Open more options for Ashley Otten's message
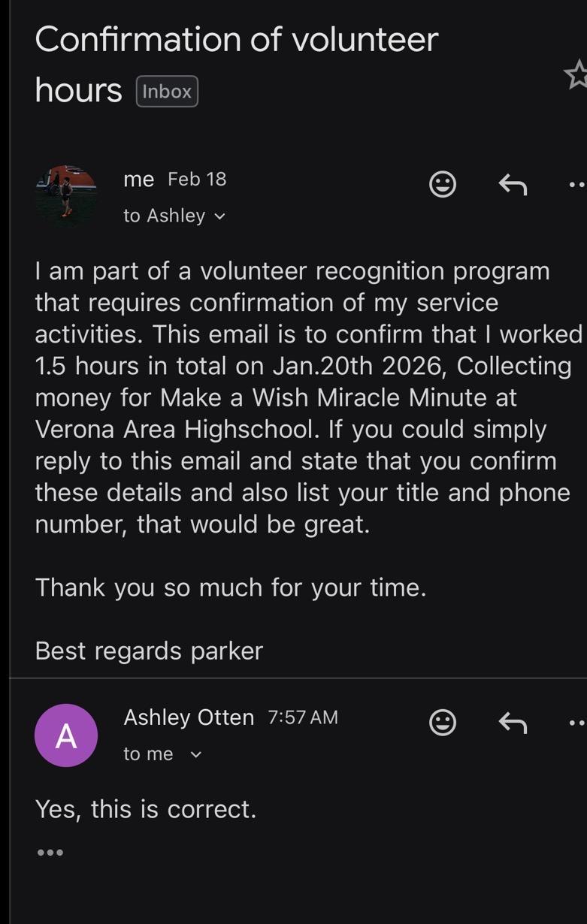The image size is (587, 924). 577,723
